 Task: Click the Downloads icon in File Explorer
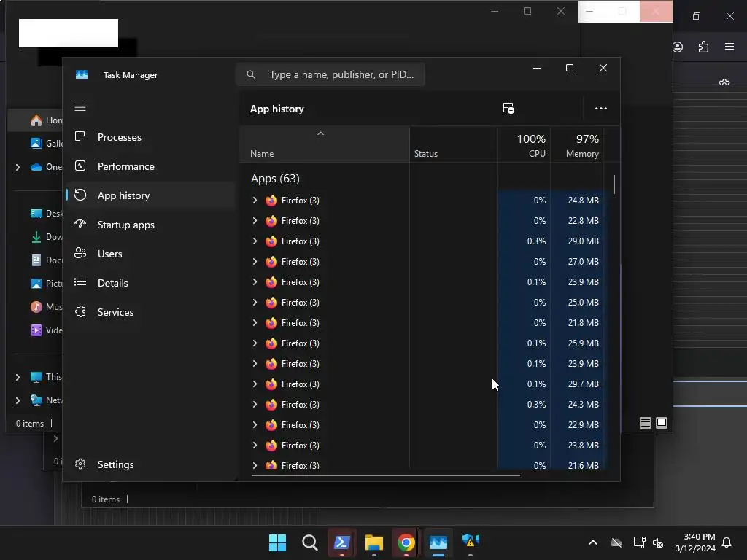click(36, 237)
